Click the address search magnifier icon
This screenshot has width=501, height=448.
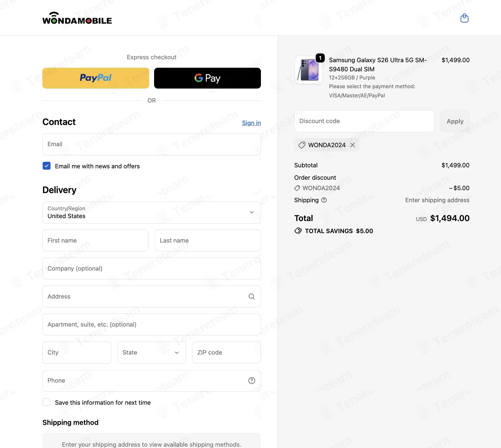pyautogui.click(x=252, y=296)
